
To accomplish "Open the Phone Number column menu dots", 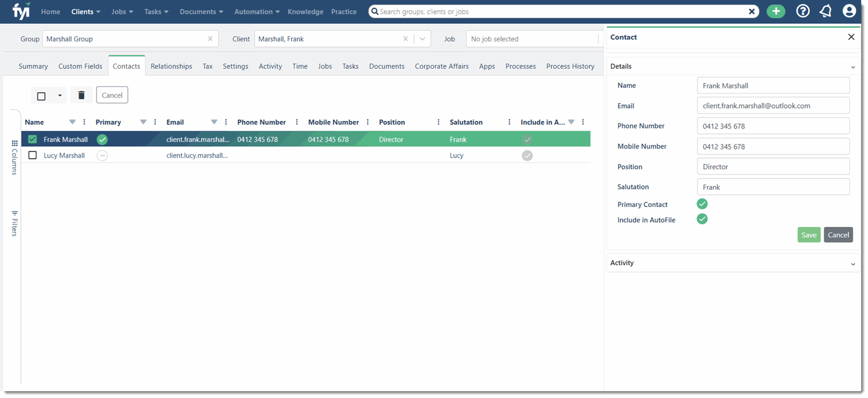I will click(x=297, y=122).
